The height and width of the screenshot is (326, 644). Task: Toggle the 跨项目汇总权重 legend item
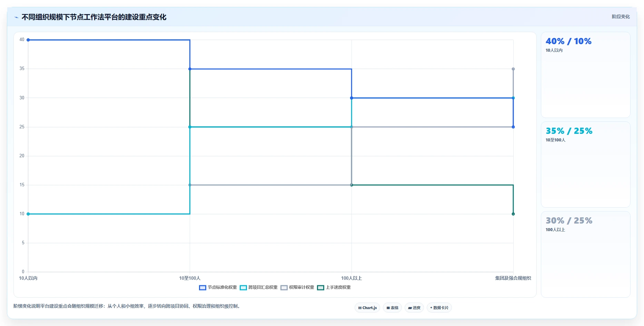pos(259,287)
